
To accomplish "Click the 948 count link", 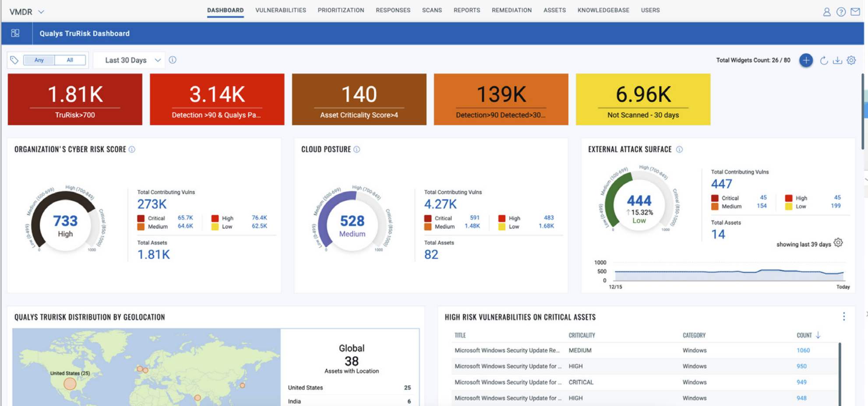I will (801, 398).
